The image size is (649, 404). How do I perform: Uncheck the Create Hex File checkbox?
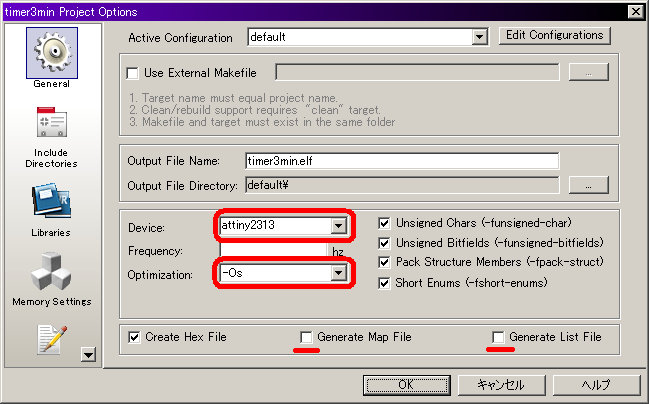pyautogui.click(x=134, y=337)
